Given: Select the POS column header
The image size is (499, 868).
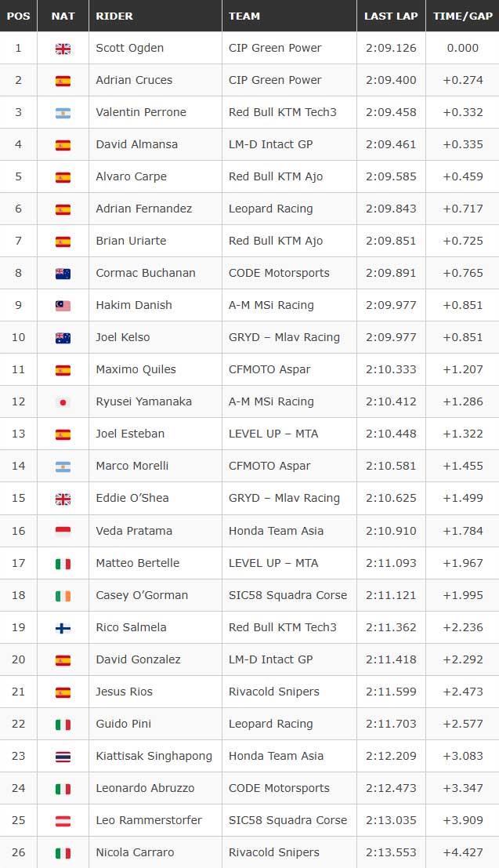Looking at the screenshot, I should coord(18,16).
